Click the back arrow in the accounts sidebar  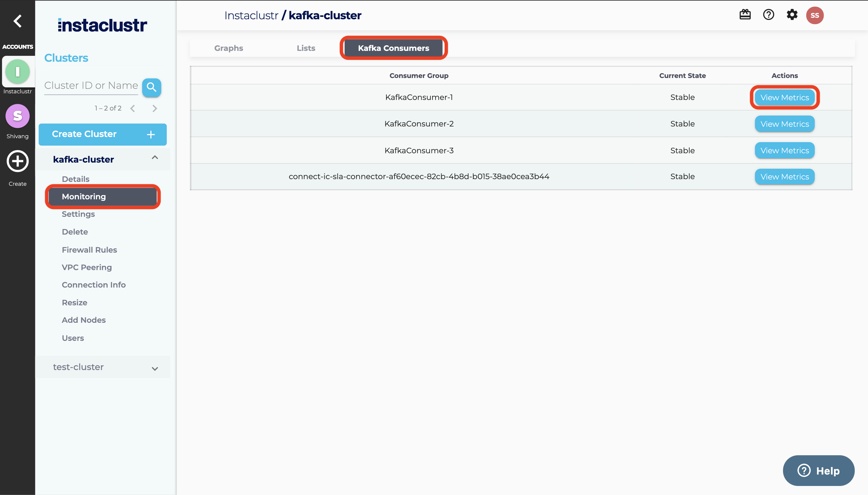tap(17, 21)
